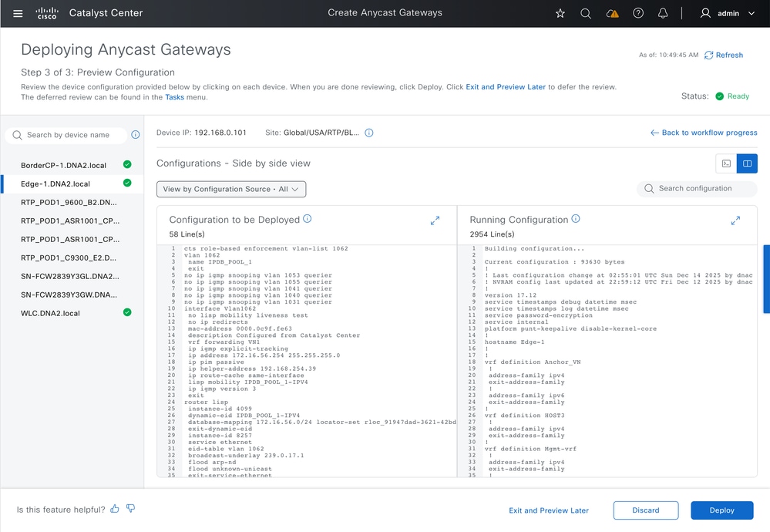Click the 'hostname Edge-1' config line
The width and height of the screenshot is (770, 532).
pos(514,342)
